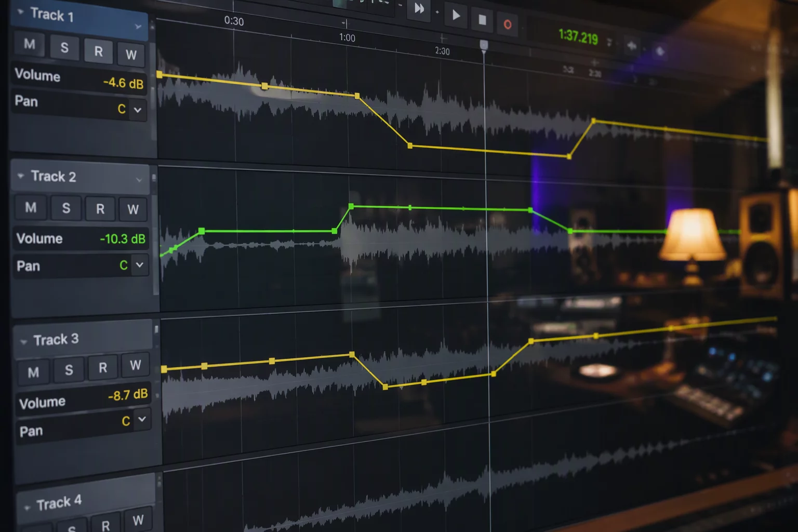Image resolution: width=798 pixels, height=532 pixels.
Task: Toggle the W button on Track 1
Action: [131, 54]
